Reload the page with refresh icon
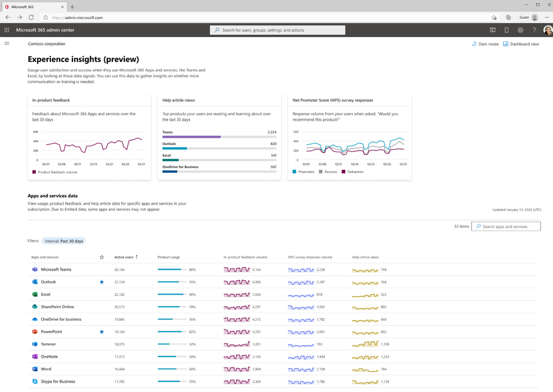Viewport: 553px width, 392px height. click(x=31, y=17)
